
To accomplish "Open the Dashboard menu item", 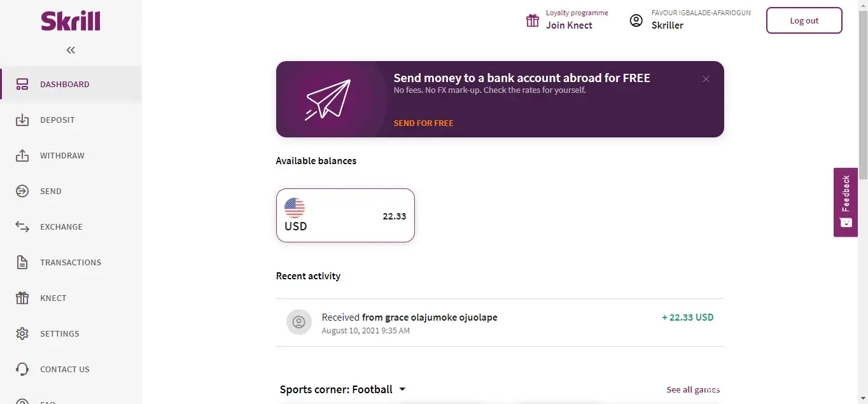I will pos(64,84).
